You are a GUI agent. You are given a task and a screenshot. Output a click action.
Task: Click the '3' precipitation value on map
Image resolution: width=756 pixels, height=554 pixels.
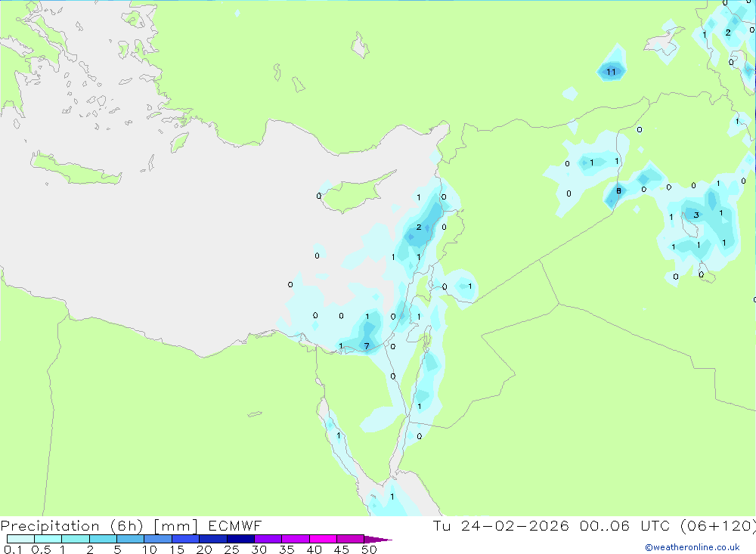[x=696, y=215]
